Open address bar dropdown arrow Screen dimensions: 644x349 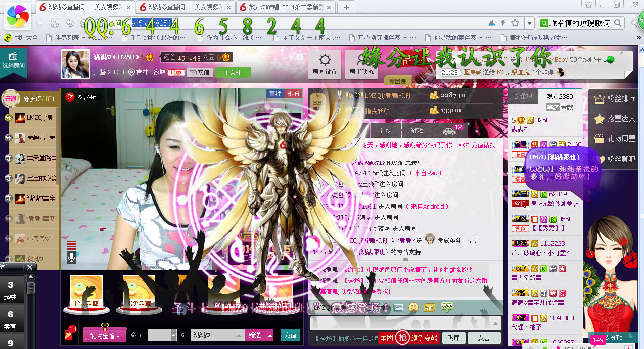(529, 23)
